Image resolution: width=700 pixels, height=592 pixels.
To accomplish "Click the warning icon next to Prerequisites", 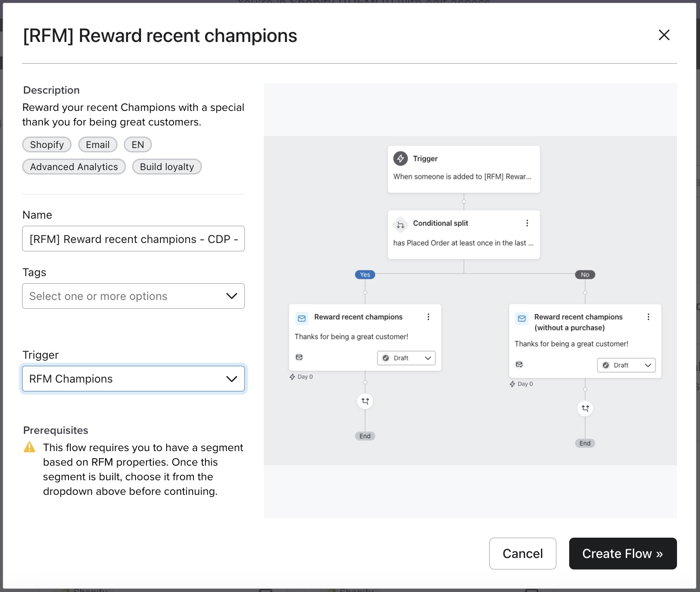I will coord(29,448).
